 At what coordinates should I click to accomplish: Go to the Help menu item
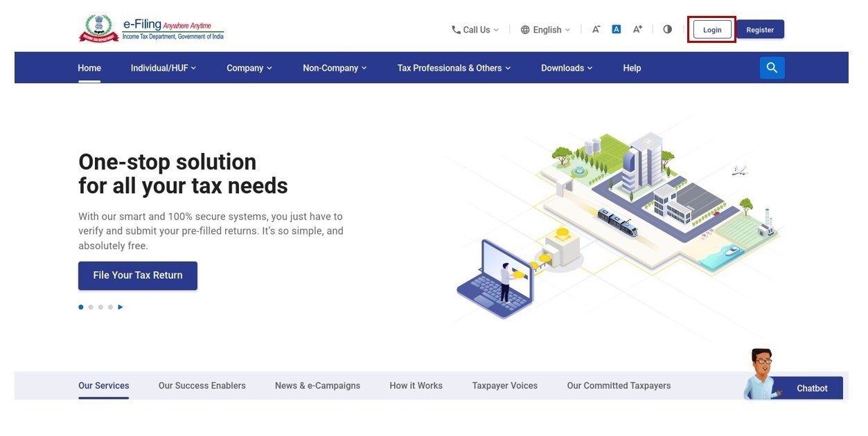click(632, 68)
